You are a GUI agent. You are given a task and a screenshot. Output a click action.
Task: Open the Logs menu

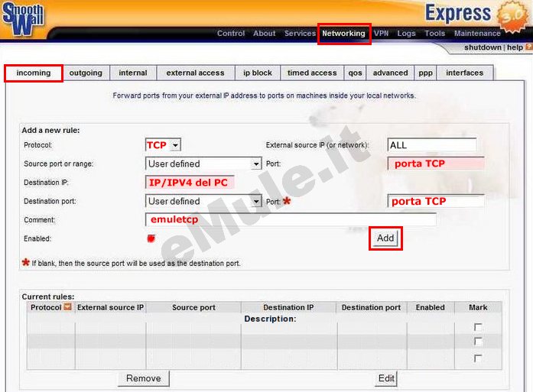[x=406, y=34]
